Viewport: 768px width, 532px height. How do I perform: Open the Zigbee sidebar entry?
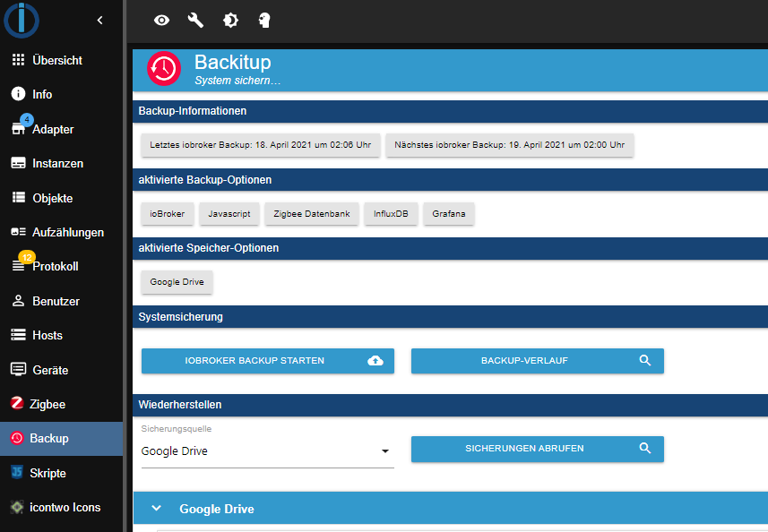coord(61,404)
